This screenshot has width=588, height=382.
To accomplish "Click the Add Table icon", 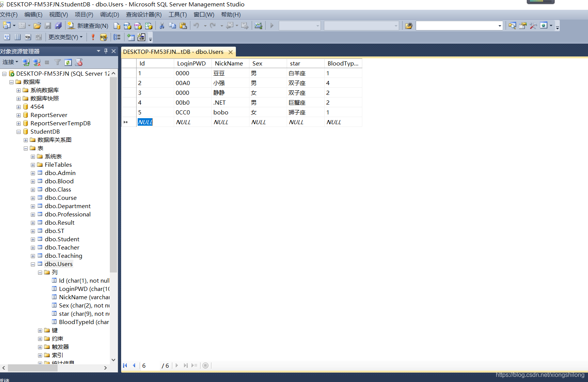I will click(131, 37).
